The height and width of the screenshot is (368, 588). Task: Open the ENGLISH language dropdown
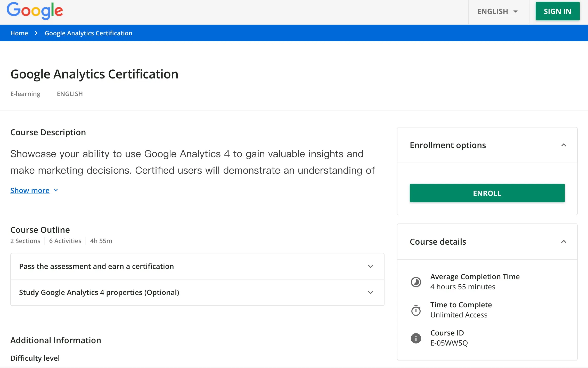(497, 11)
